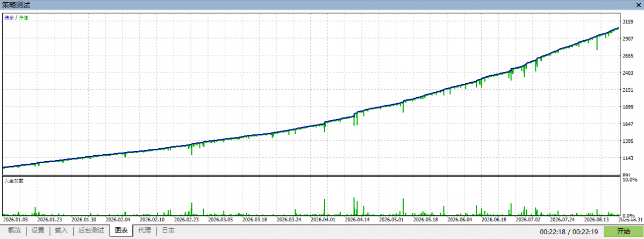Click the 2026.07.02 date label

coord(528,220)
